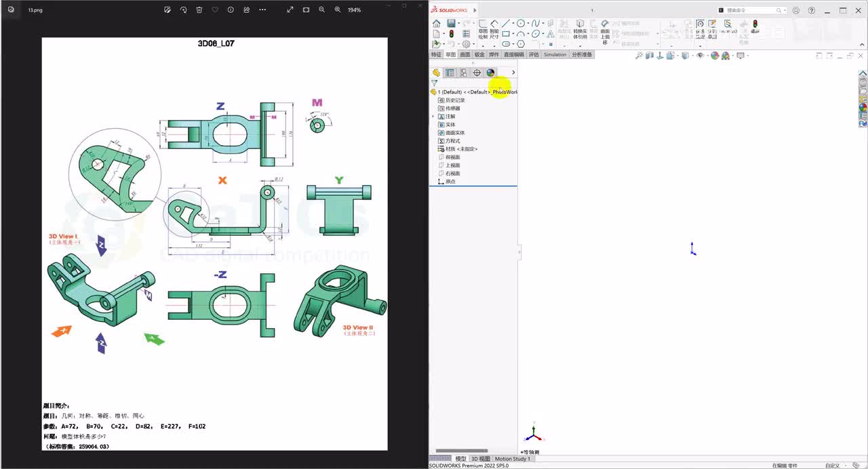Select the Line sketch tool
This screenshot has width=868, height=469.
click(x=506, y=23)
